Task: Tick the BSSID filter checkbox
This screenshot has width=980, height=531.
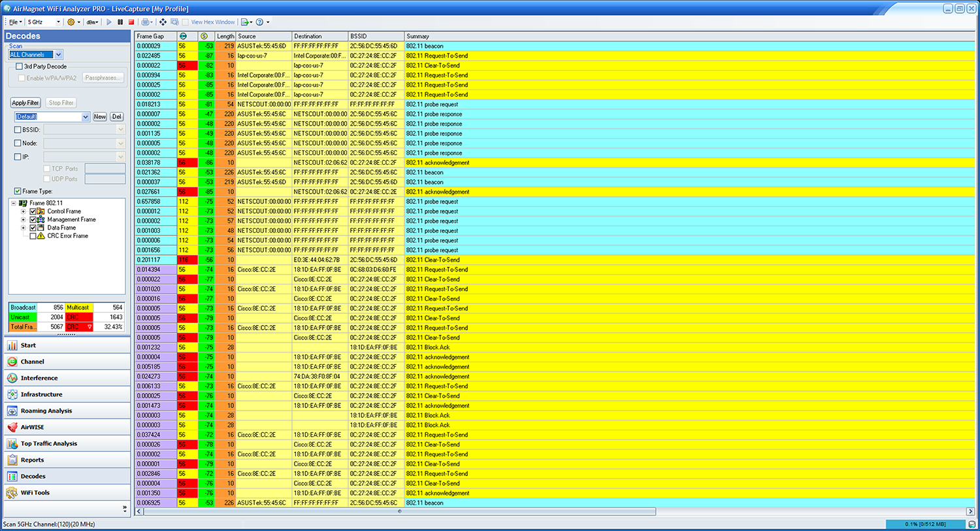Action: (x=18, y=129)
